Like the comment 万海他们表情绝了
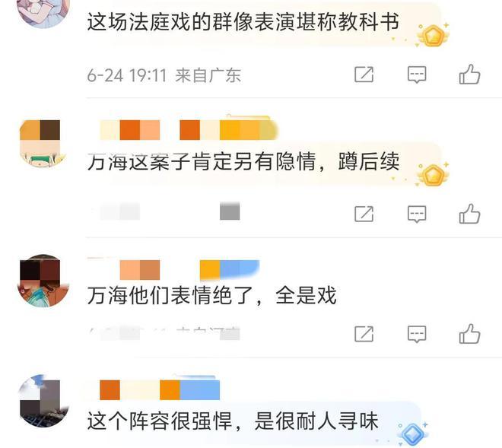Viewport: 502px width, 448px height. 469,334
